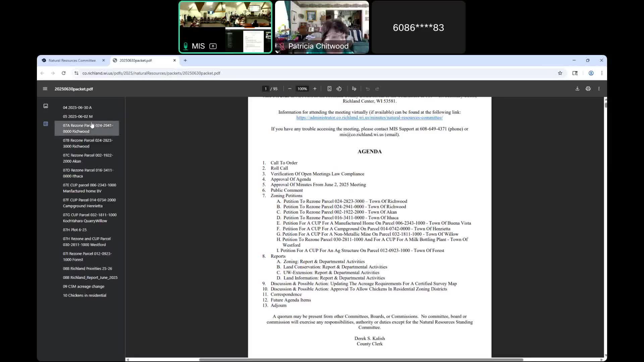Select outline item 10 Chickens in residential
The width and height of the screenshot is (644, 362).
pyautogui.click(x=85, y=295)
